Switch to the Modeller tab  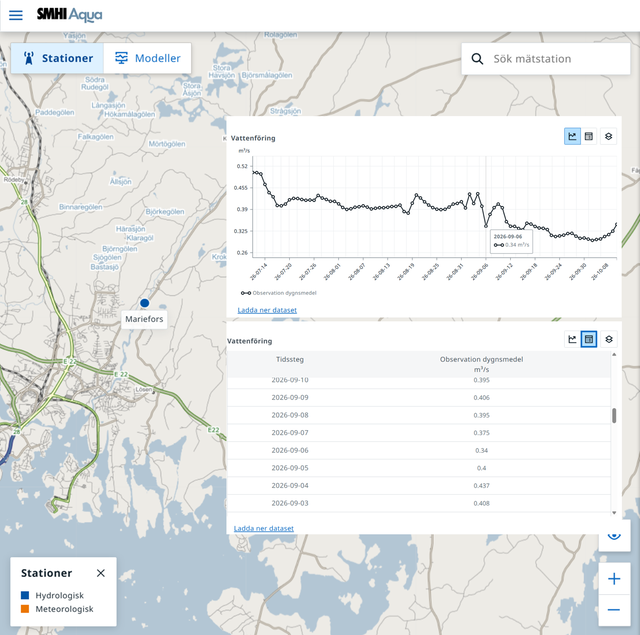point(147,58)
